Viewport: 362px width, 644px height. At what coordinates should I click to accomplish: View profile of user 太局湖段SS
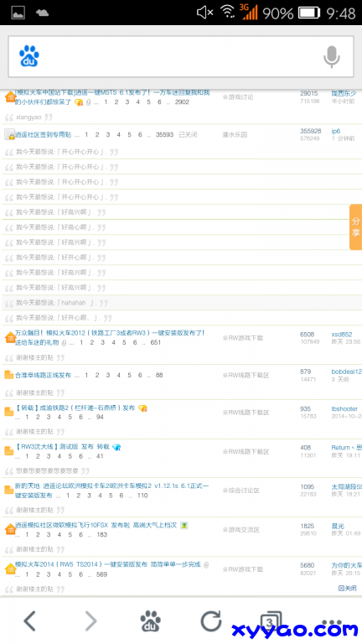(x=346, y=487)
